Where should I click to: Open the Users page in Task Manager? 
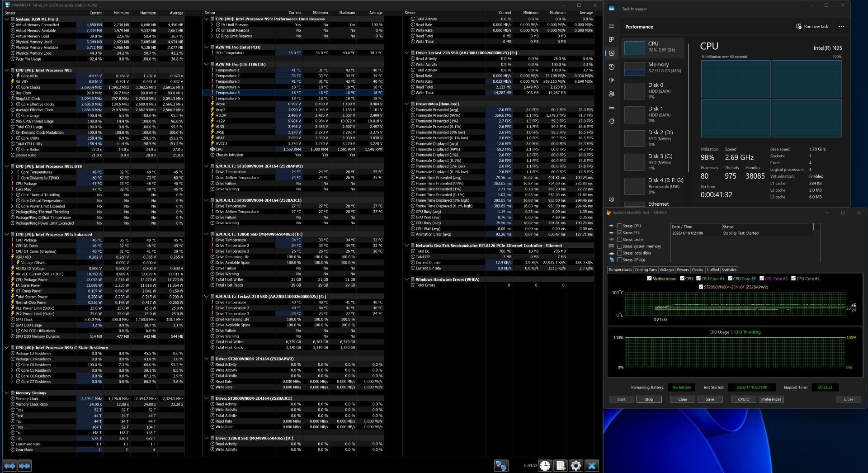click(612, 94)
